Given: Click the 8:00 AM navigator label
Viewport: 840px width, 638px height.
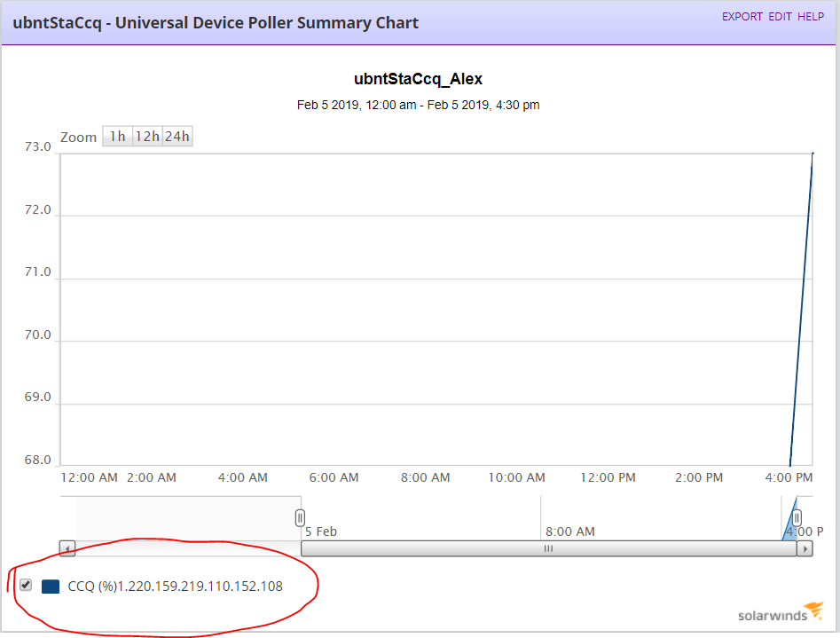Looking at the screenshot, I should coord(570,532).
